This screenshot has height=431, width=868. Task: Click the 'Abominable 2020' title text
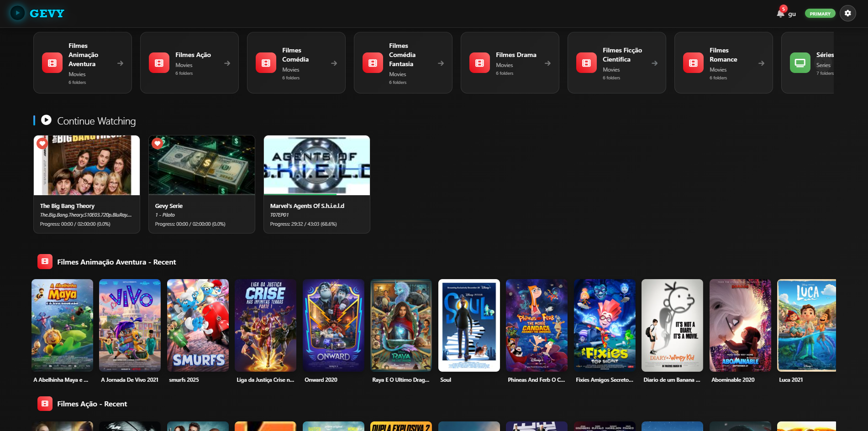tap(733, 380)
